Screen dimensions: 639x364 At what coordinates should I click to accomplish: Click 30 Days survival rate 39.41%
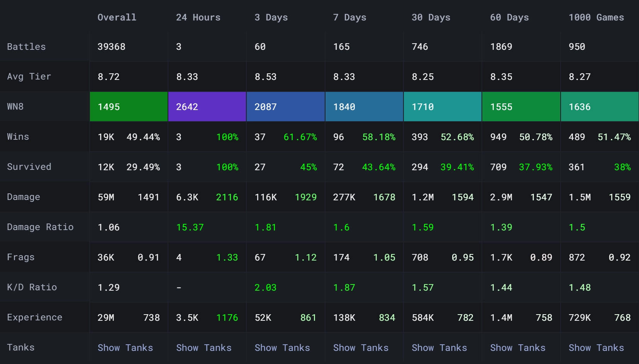(x=457, y=167)
